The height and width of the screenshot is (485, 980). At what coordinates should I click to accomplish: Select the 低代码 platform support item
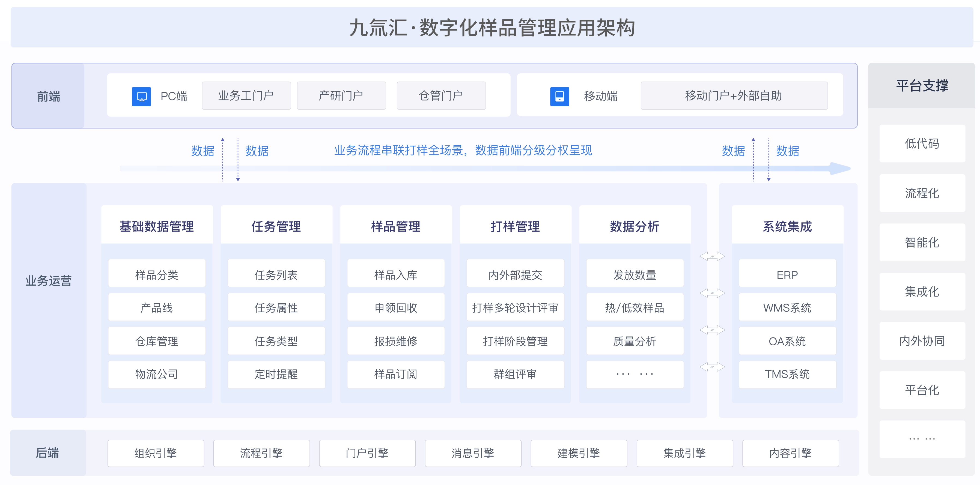coord(922,144)
